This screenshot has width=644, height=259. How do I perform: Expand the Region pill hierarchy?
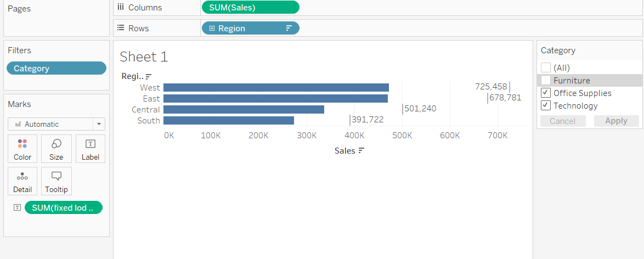[x=212, y=29]
